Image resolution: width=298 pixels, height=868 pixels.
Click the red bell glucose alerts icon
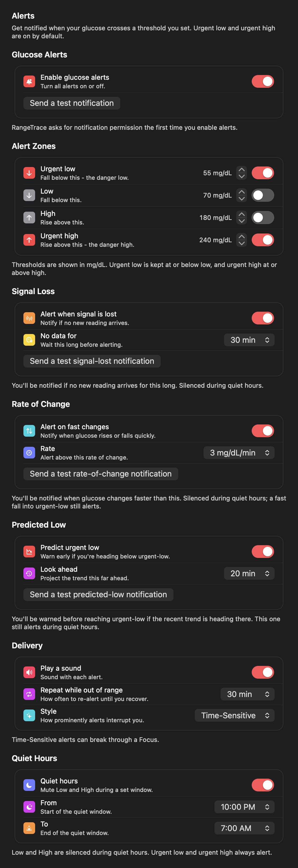(x=29, y=81)
